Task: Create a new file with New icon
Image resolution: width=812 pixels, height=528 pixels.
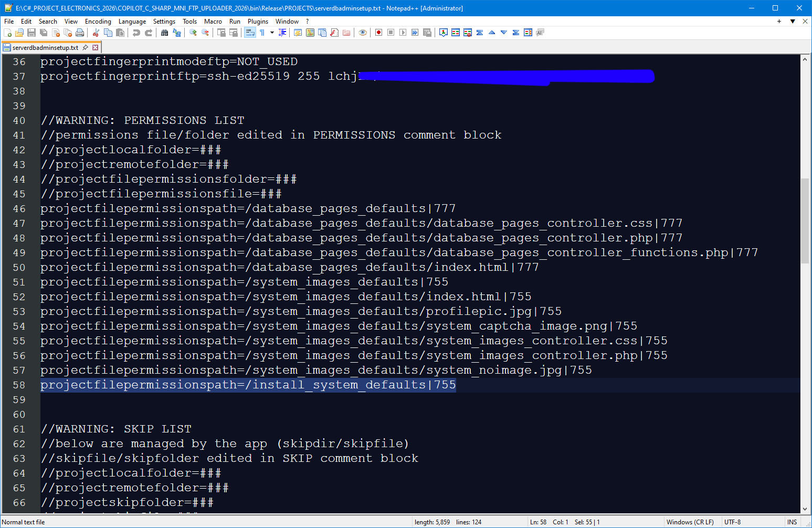Action: tap(7, 33)
